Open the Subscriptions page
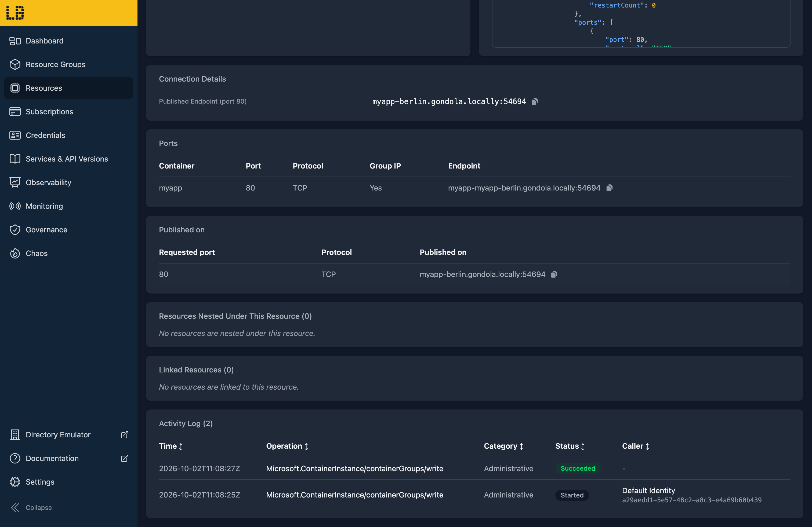 (x=68, y=111)
